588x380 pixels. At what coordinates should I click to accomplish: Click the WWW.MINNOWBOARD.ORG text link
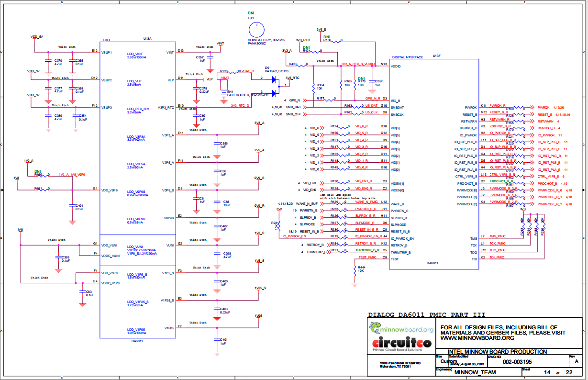[477, 337]
